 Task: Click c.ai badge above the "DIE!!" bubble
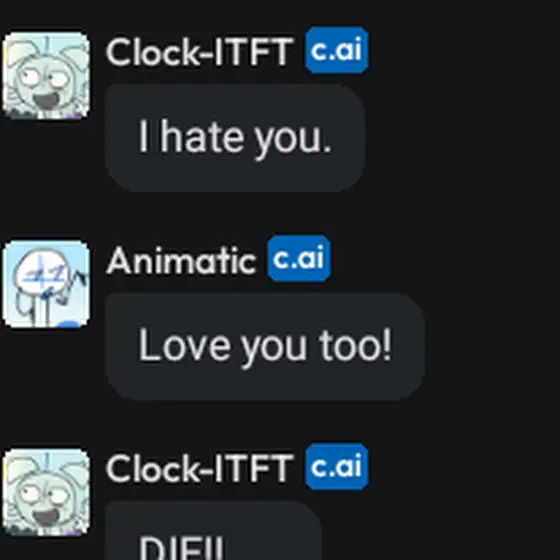(x=337, y=467)
